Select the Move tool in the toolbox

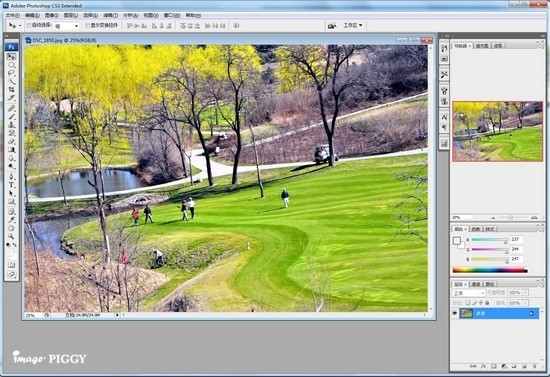coord(11,56)
